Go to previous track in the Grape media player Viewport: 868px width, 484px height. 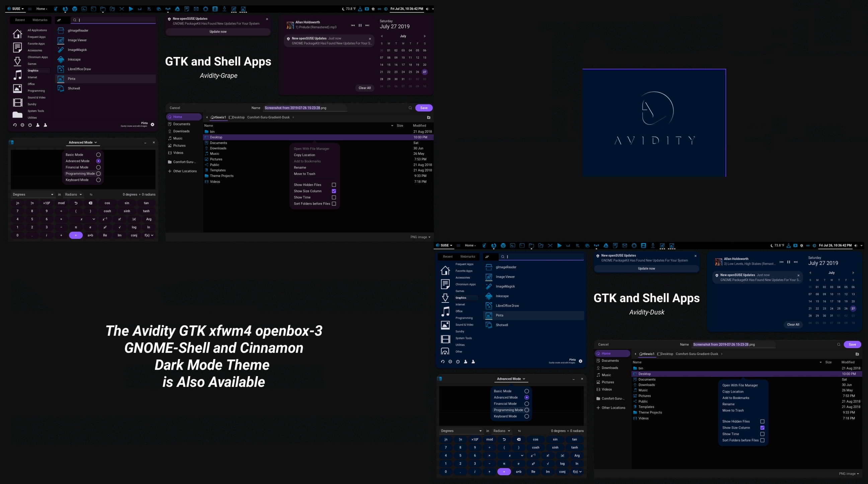tap(353, 25)
